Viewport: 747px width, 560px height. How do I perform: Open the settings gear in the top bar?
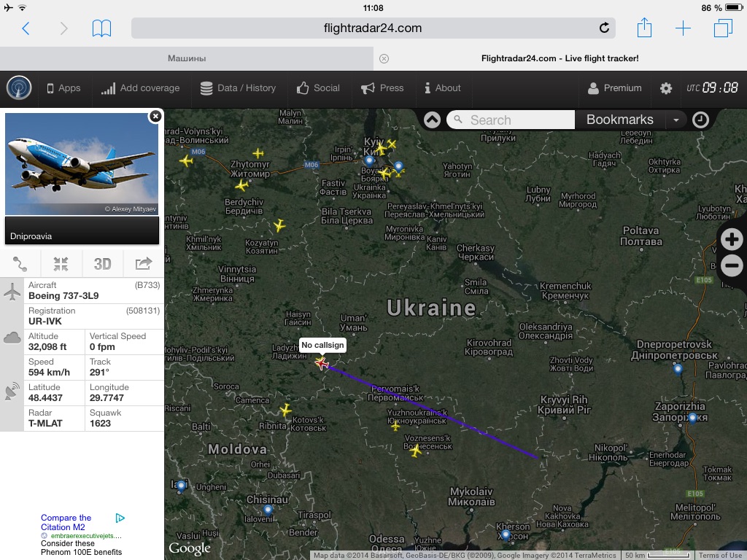click(x=665, y=88)
